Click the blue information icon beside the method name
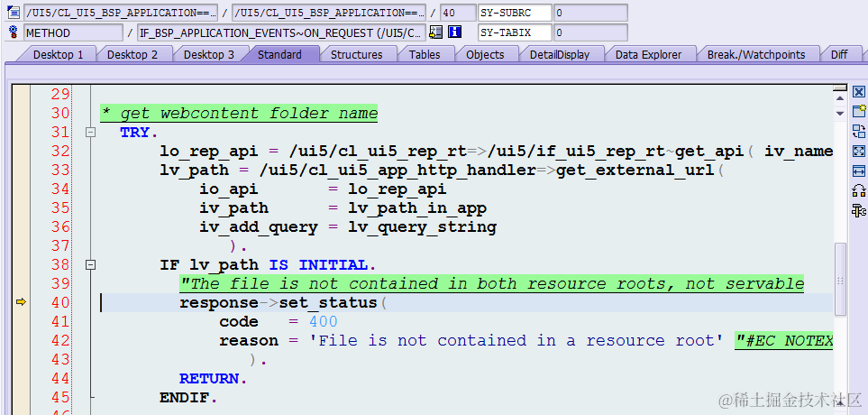868x415 pixels. point(454,32)
